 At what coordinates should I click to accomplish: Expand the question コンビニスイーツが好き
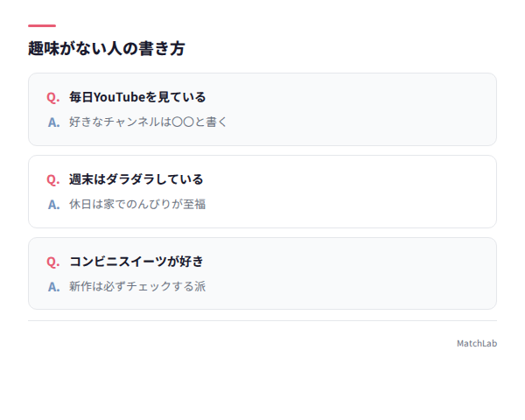(x=136, y=262)
